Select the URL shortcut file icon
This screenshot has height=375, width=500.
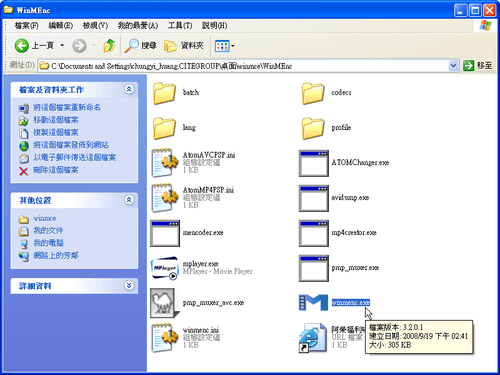(313, 338)
